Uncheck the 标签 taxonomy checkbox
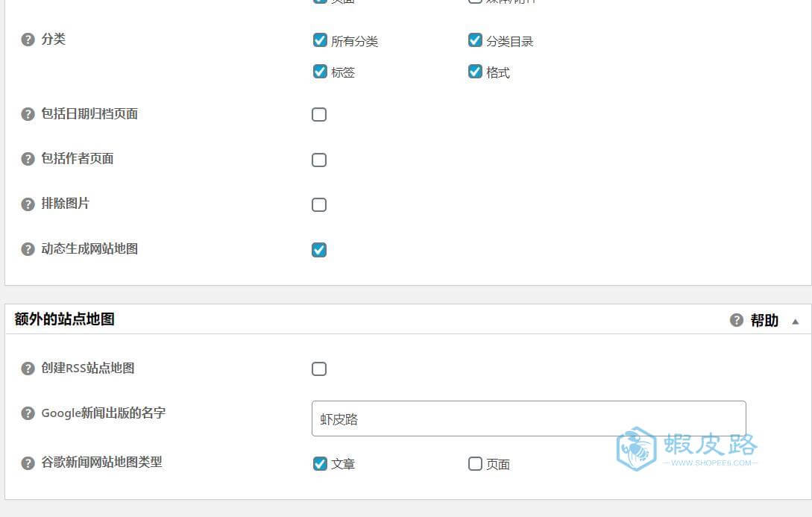 coord(320,72)
